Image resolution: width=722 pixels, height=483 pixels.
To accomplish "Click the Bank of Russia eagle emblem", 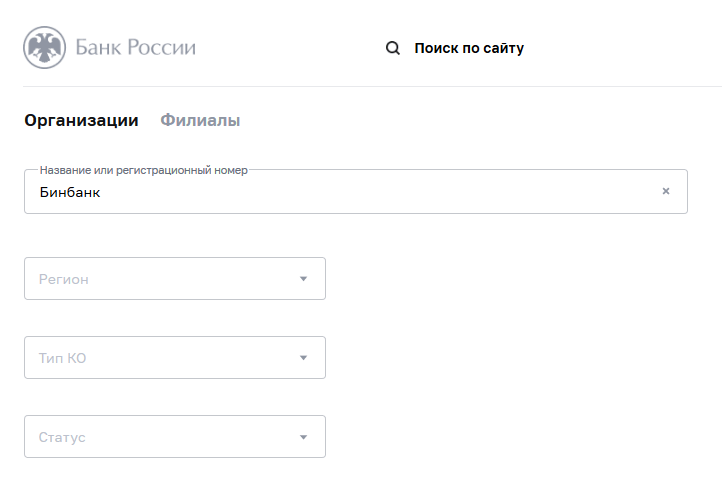I will point(45,47).
